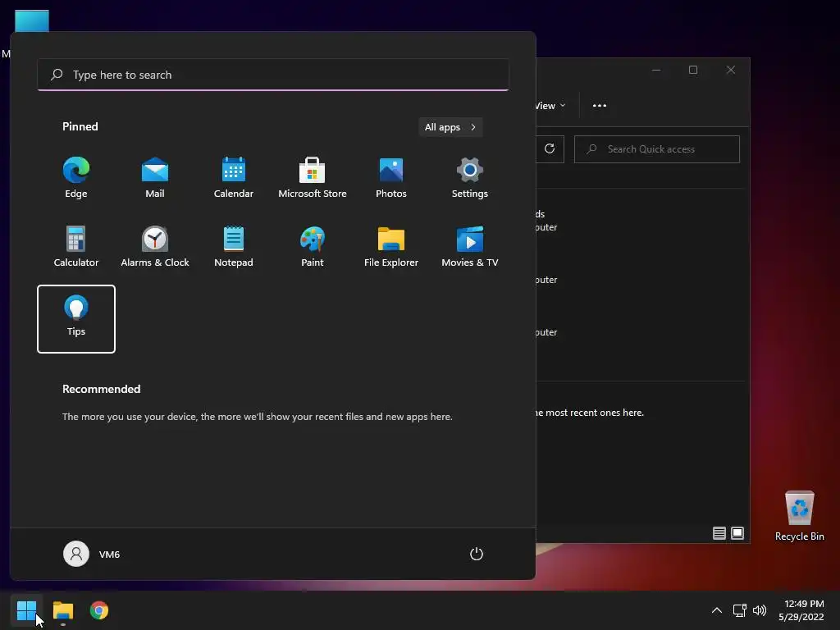Open Alarms & Clock app
This screenshot has width=840, height=630.
[x=155, y=246]
